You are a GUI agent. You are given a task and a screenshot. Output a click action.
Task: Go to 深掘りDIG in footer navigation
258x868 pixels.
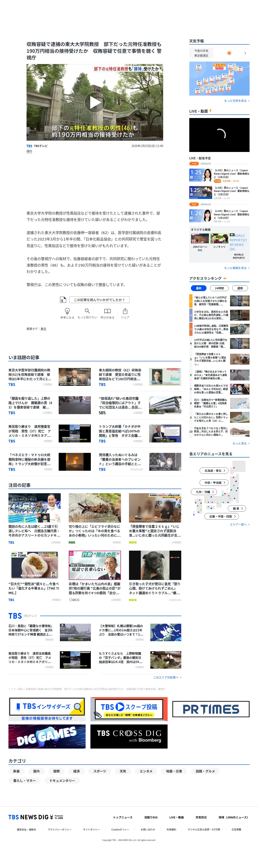[151, 817]
